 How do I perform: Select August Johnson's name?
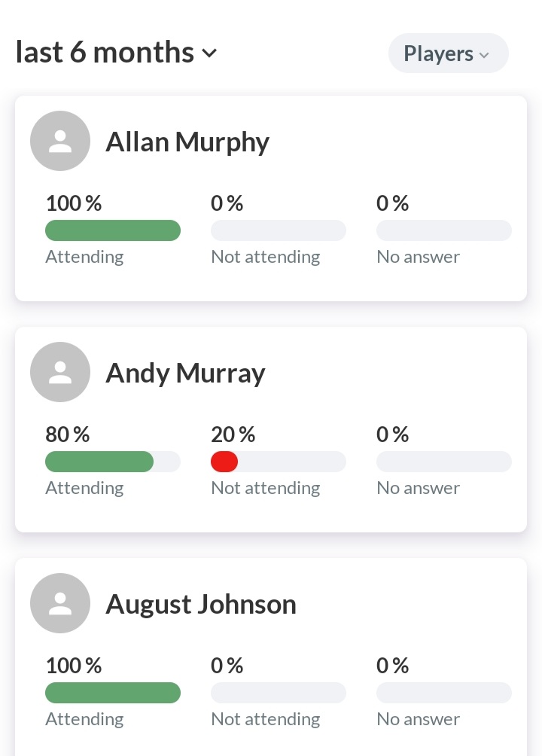pyautogui.click(x=200, y=604)
